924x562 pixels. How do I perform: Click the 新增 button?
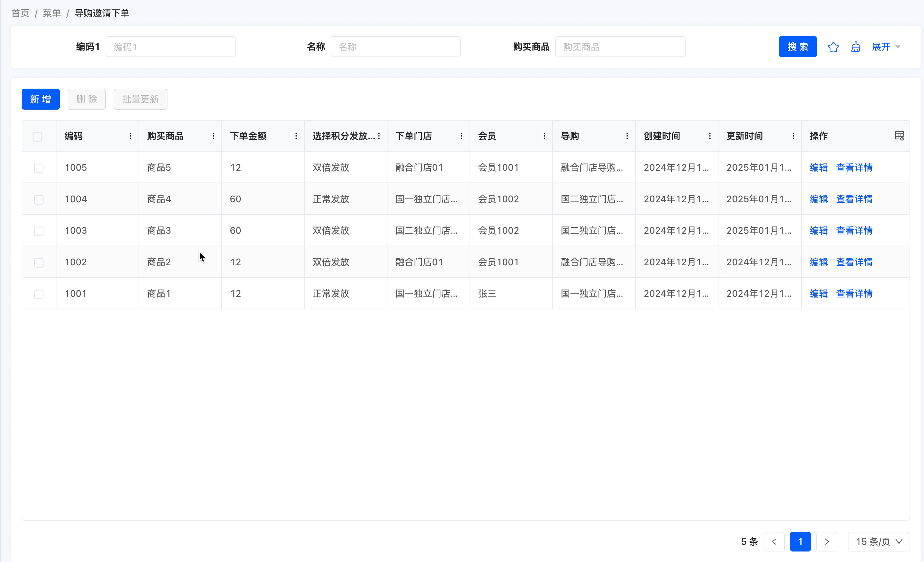click(40, 99)
